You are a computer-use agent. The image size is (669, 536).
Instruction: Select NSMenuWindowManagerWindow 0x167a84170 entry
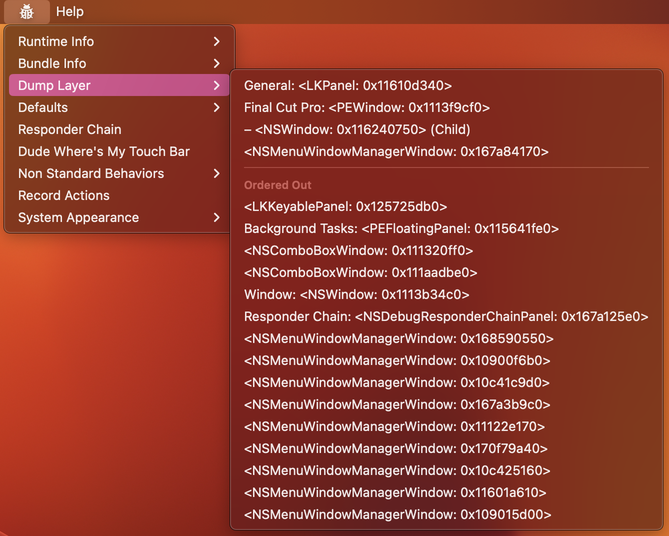pyautogui.click(x=446, y=151)
